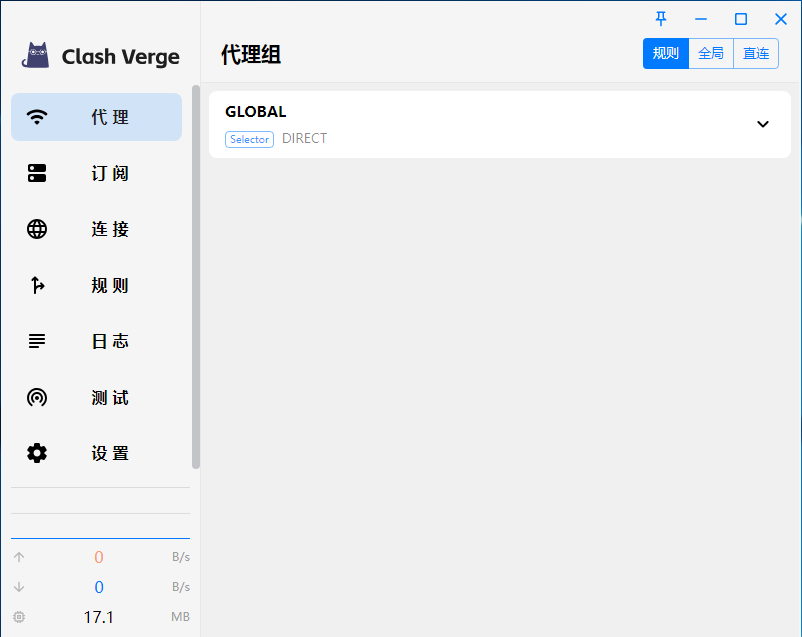Click the GLOBAL group title
This screenshot has height=637, width=802.
coord(256,112)
